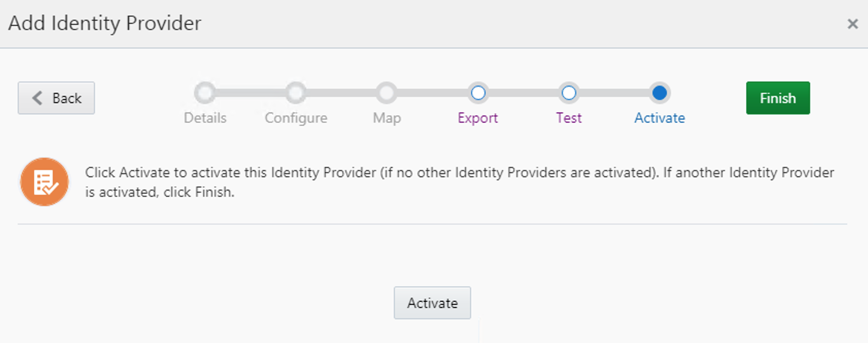Open the Export step label link
The height and width of the screenshot is (343, 868).
tap(478, 118)
